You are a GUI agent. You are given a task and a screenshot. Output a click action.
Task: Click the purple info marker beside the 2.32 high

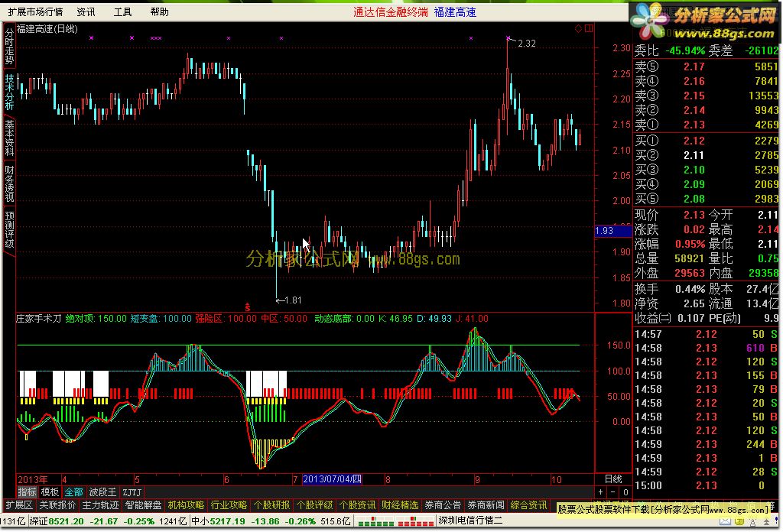click(508, 38)
